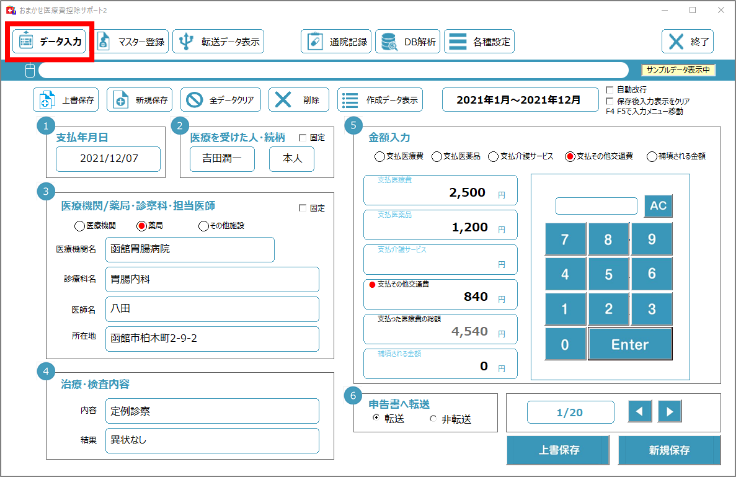Launch the DB解析 tool
This screenshot has width=736, height=477.
[407, 42]
